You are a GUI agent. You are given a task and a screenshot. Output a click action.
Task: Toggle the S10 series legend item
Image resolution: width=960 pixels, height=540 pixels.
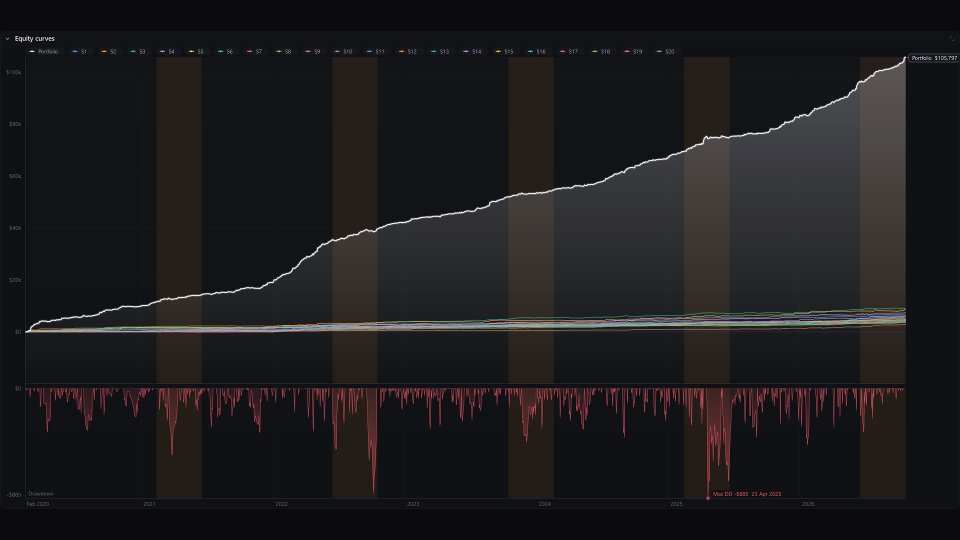click(343, 51)
